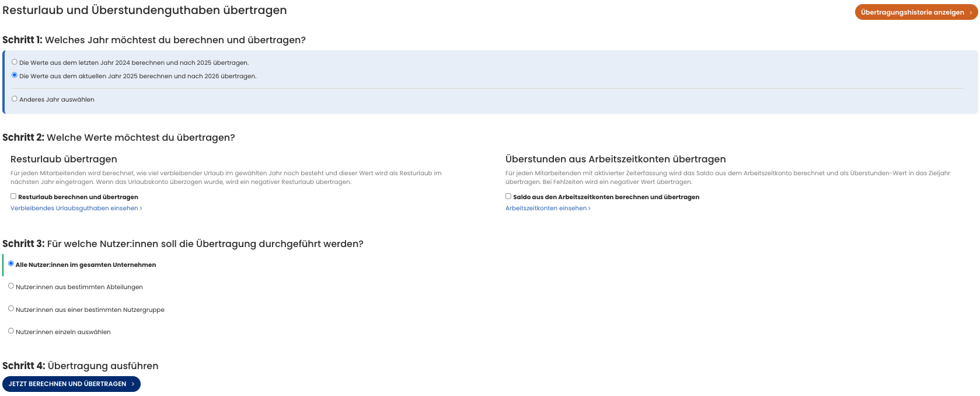Pick 'Nutzer:innen aus einer bestimmten Nutzergruppe' radio
This screenshot has height=396, width=980.
coord(11,308)
